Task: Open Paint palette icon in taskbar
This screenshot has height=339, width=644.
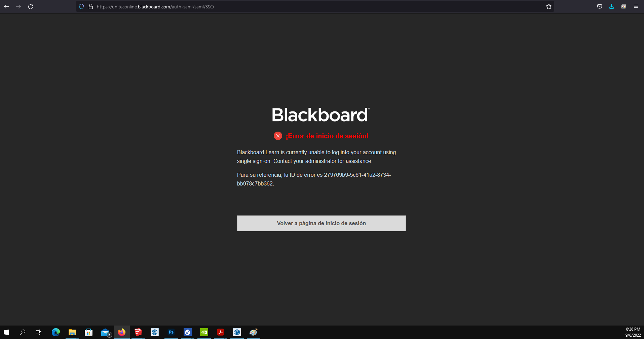Action: click(x=254, y=332)
